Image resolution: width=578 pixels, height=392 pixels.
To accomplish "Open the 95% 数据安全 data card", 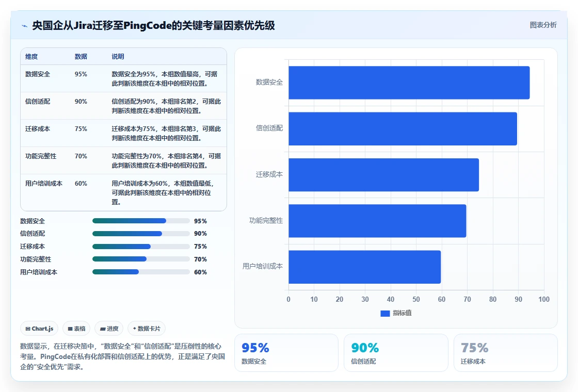I will click(286, 353).
